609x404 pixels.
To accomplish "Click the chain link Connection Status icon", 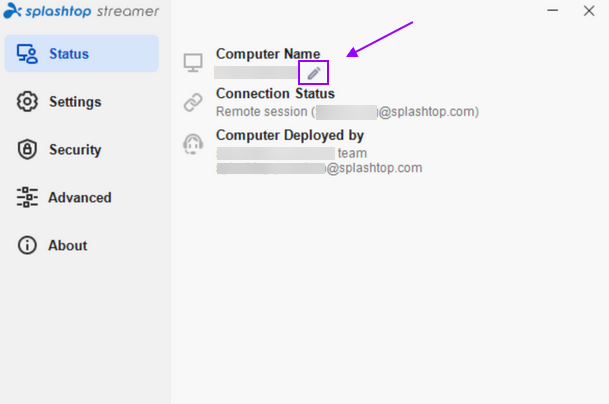I will pos(193,103).
